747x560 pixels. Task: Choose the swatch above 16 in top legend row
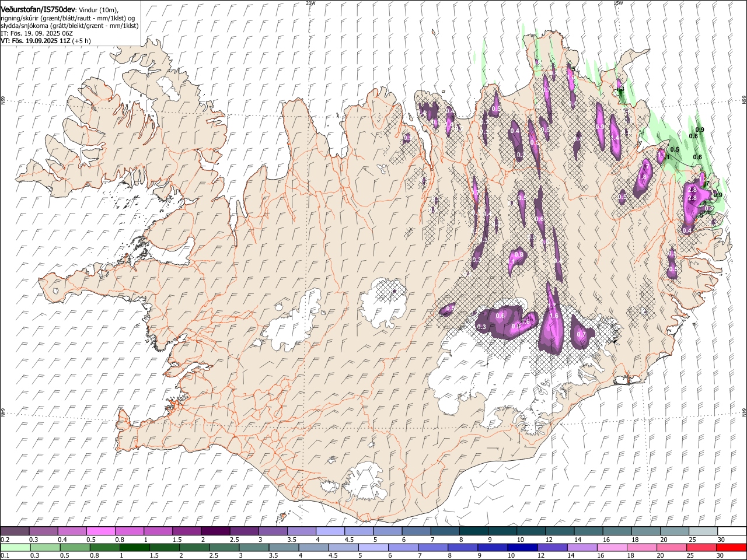point(617,531)
